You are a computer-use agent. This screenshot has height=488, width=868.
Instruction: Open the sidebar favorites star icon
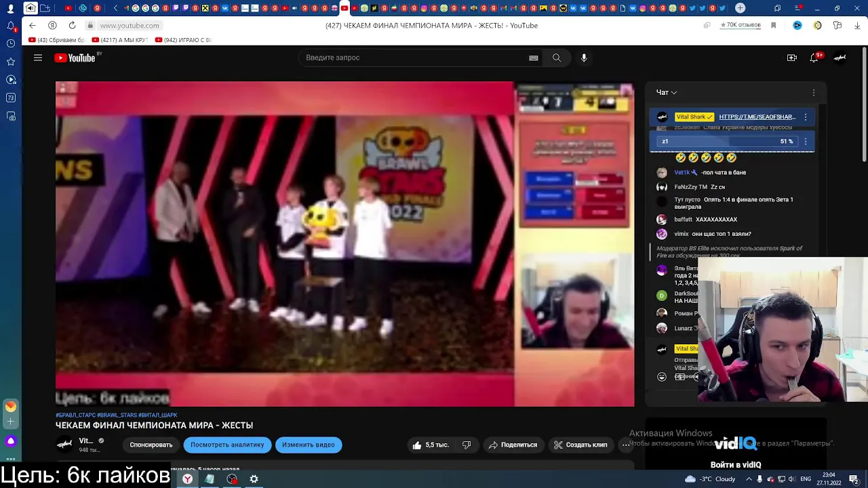[x=11, y=62]
